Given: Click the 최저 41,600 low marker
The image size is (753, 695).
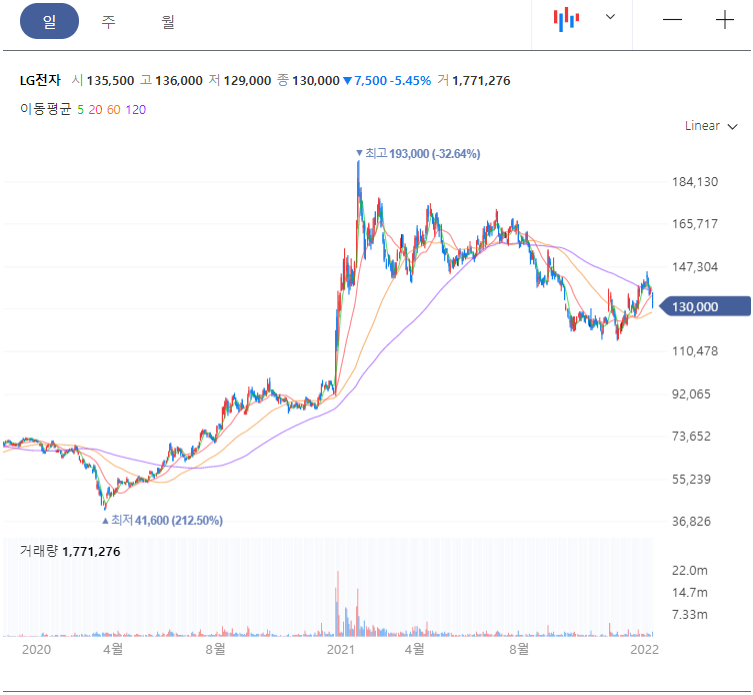Looking at the screenshot, I should coord(162,520).
